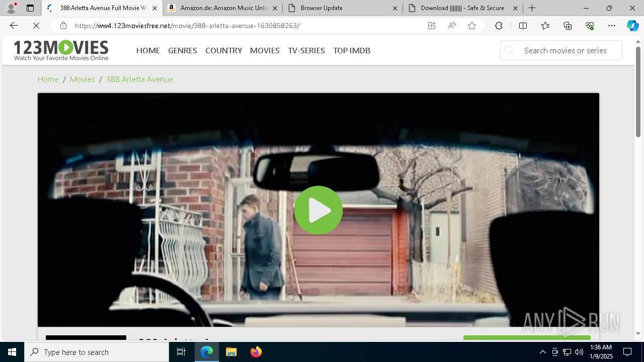The image size is (644, 362).
Task: Activate Read aloud icon
Action: point(452,26)
